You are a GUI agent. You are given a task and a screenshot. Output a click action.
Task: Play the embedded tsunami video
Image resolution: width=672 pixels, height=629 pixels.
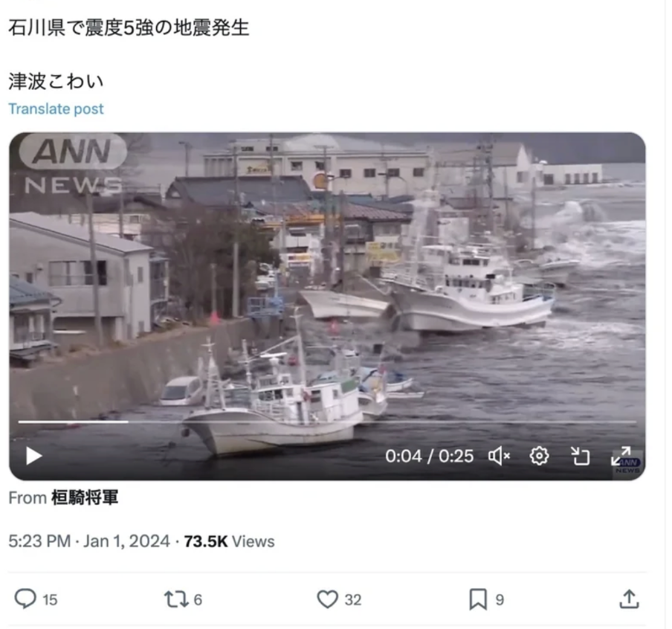[34, 456]
